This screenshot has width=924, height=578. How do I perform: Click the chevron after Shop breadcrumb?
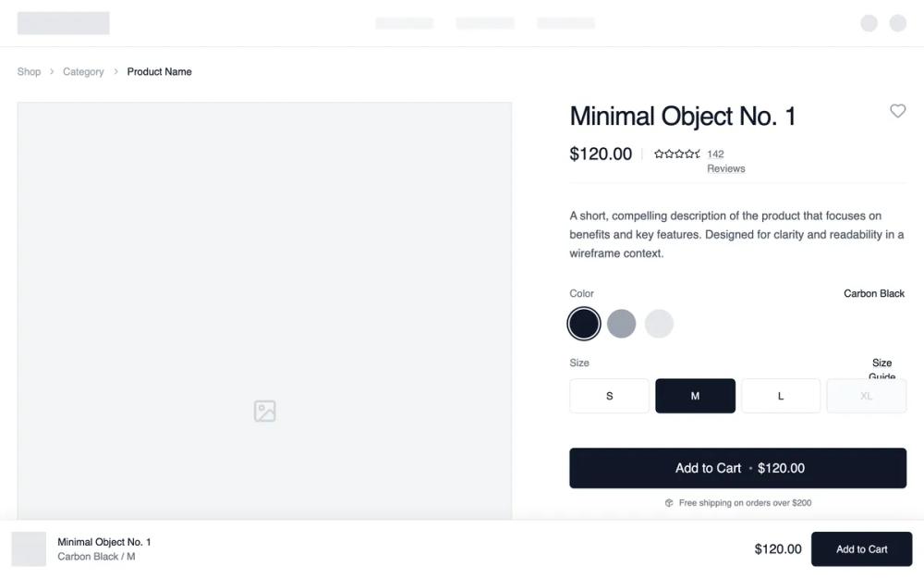click(x=51, y=71)
